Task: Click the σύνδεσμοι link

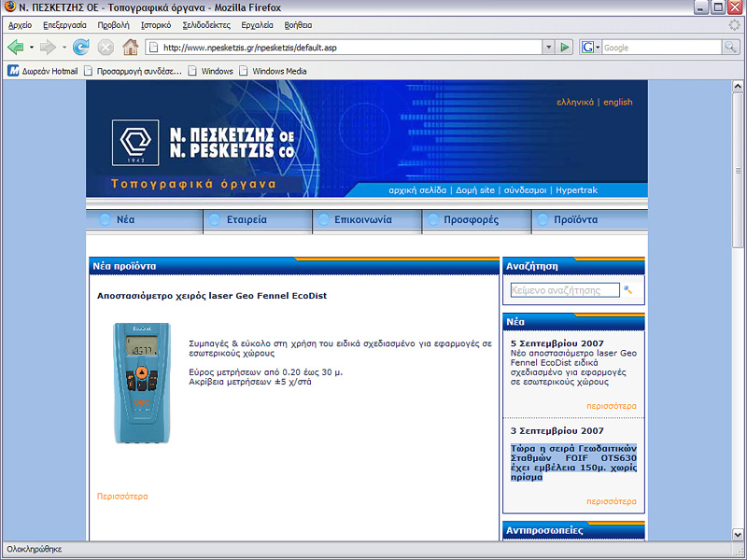Action: point(525,190)
